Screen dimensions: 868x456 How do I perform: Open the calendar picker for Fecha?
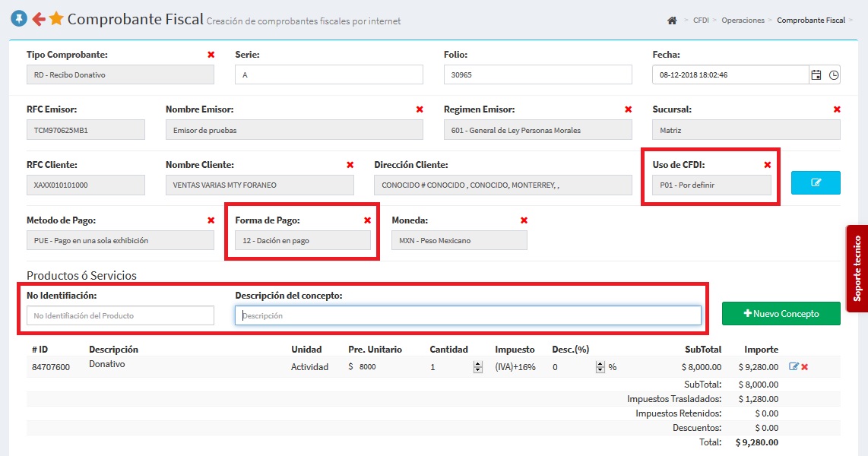816,75
